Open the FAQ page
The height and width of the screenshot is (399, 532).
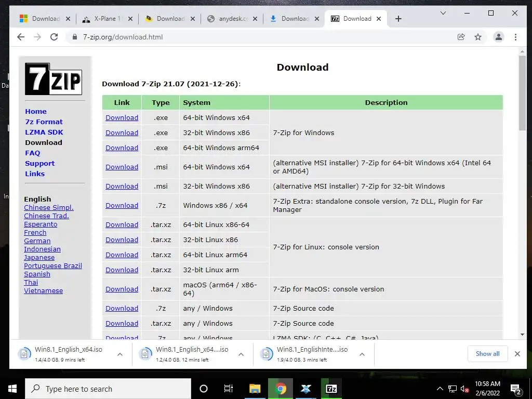pyautogui.click(x=33, y=153)
